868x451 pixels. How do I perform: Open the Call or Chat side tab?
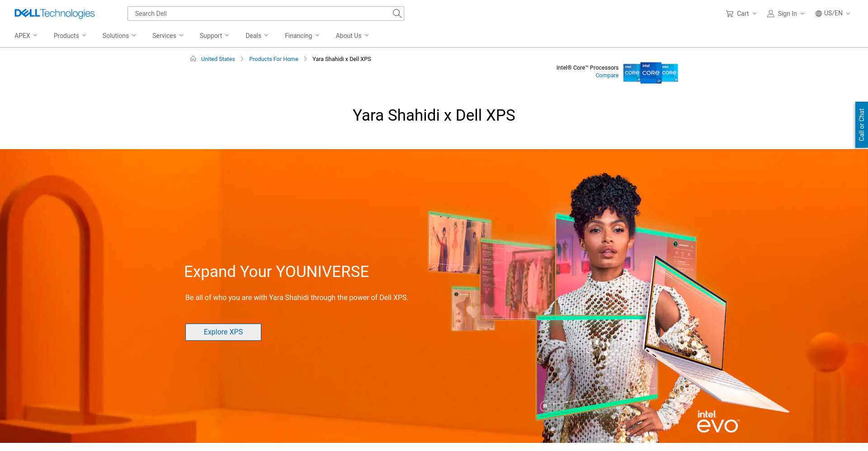coord(861,125)
